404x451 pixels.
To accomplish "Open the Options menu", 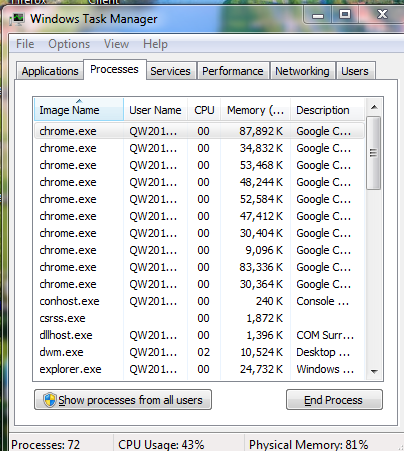I will (69, 44).
